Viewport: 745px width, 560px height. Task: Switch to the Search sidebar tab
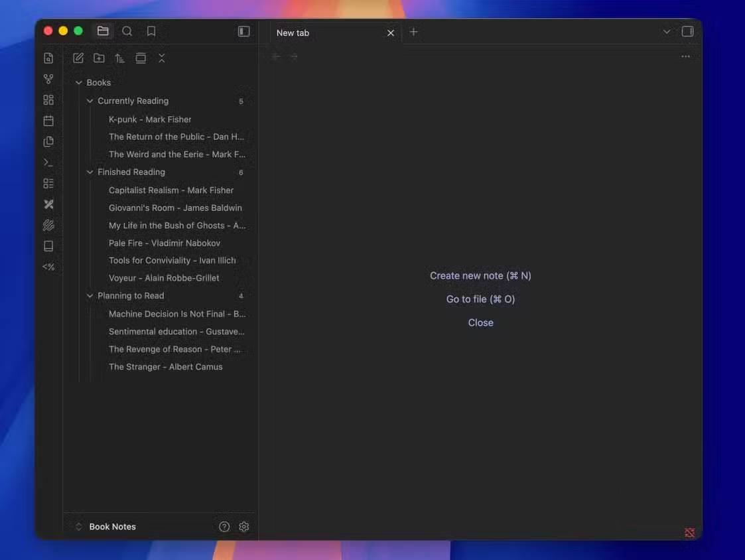click(x=127, y=31)
